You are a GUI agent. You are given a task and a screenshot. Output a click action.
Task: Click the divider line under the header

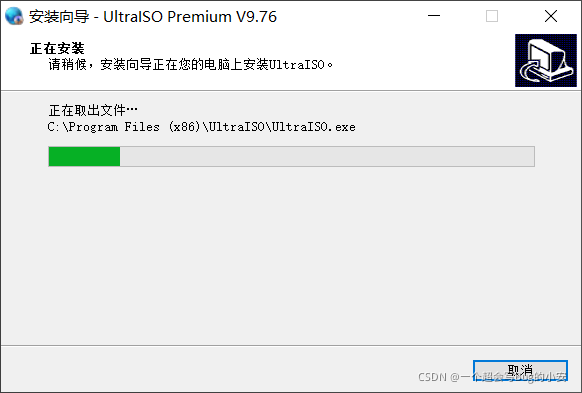(x=291, y=90)
